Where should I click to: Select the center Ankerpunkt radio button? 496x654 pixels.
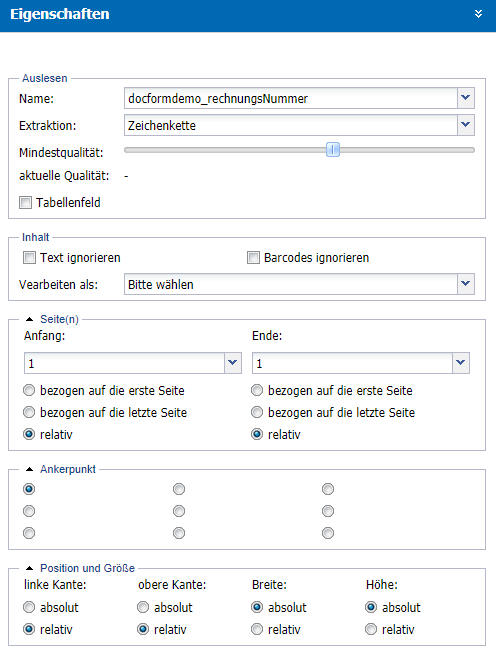(179, 511)
